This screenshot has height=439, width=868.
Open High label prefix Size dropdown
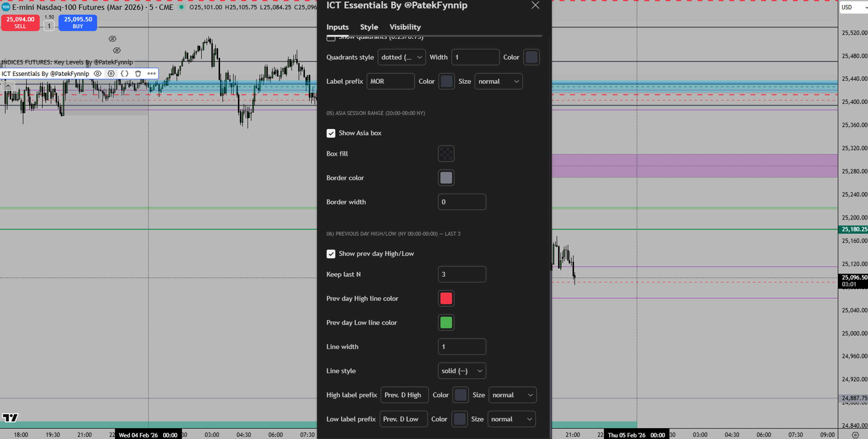[x=513, y=395]
